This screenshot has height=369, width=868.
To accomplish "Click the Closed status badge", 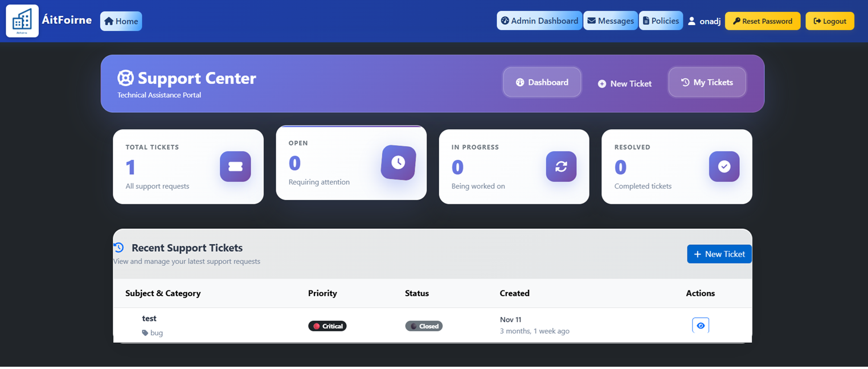I will pyautogui.click(x=424, y=326).
